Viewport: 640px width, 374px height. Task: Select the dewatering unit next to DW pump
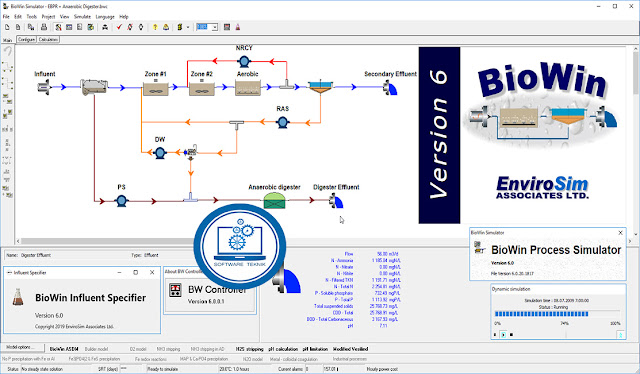pos(191,151)
